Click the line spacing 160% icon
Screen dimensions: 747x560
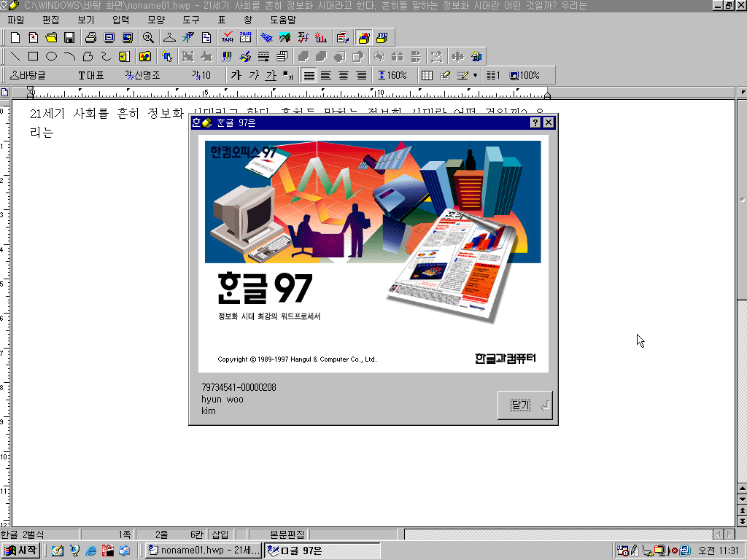[x=392, y=75]
